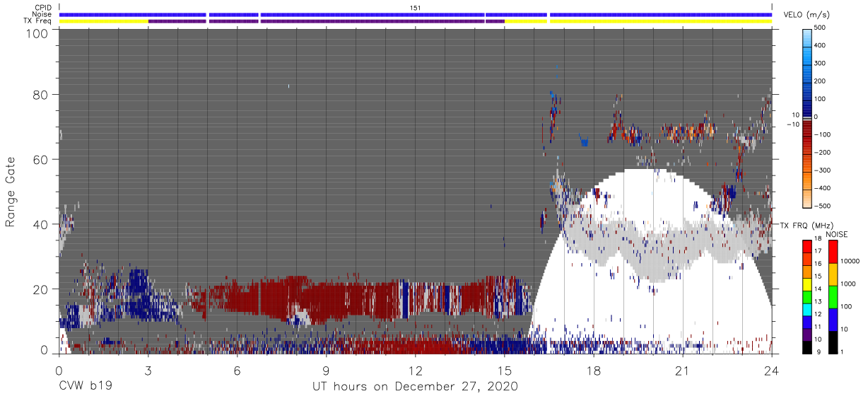
Task: Click the velocity colorbar gradient
Action: point(807,117)
